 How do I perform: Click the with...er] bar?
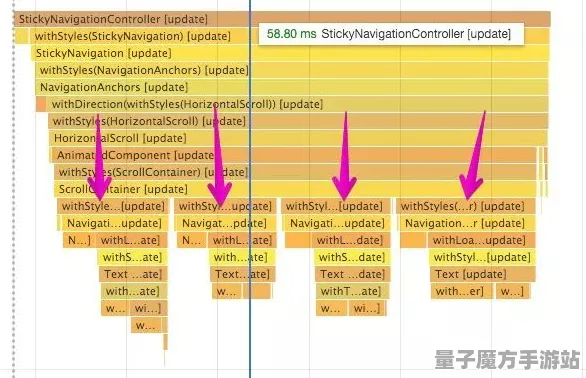click(x=462, y=291)
